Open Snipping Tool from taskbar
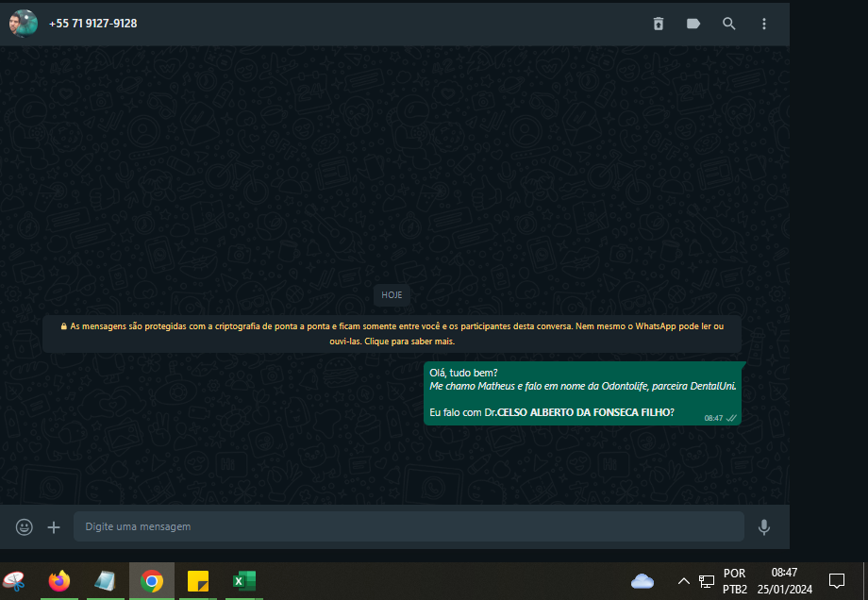Image resolution: width=868 pixels, height=600 pixels. click(x=14, y=581)
